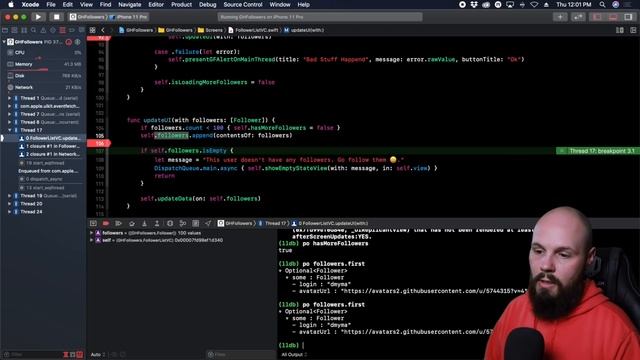
Task: Collapse Thread 17 disclosure triangle
Action: (9, 130)
